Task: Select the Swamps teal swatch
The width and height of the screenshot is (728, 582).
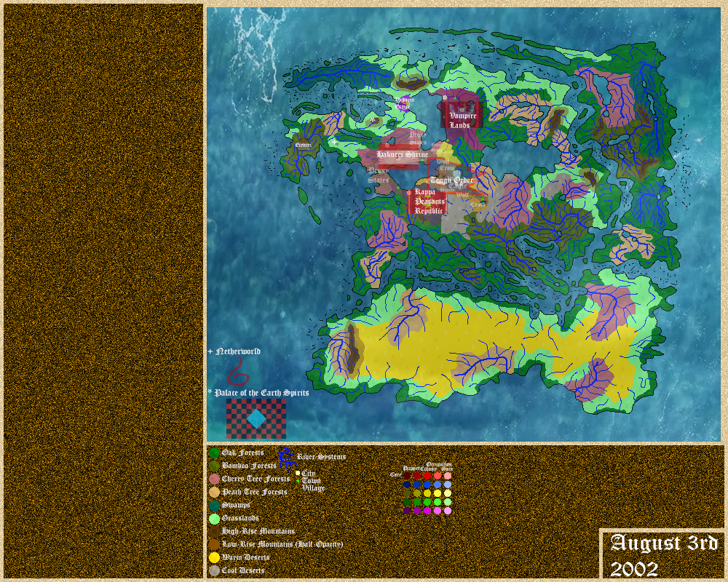Action: 214,505
